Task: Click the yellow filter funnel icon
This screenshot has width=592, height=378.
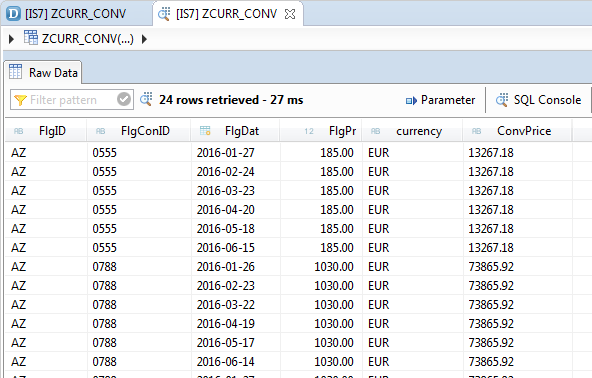Action: 20,100
